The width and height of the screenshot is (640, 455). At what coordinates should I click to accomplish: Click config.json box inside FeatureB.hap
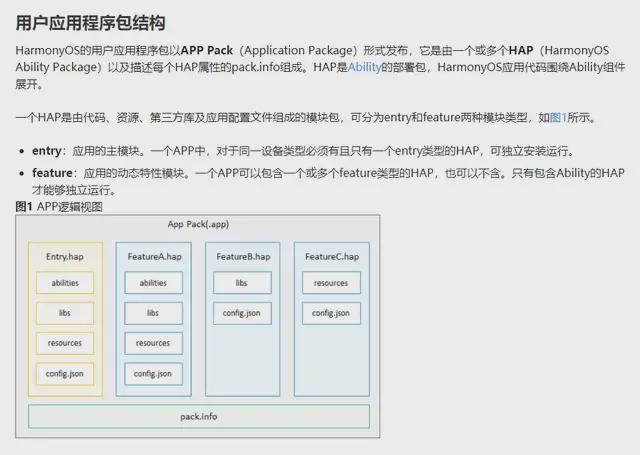click(x=242, y=313)
